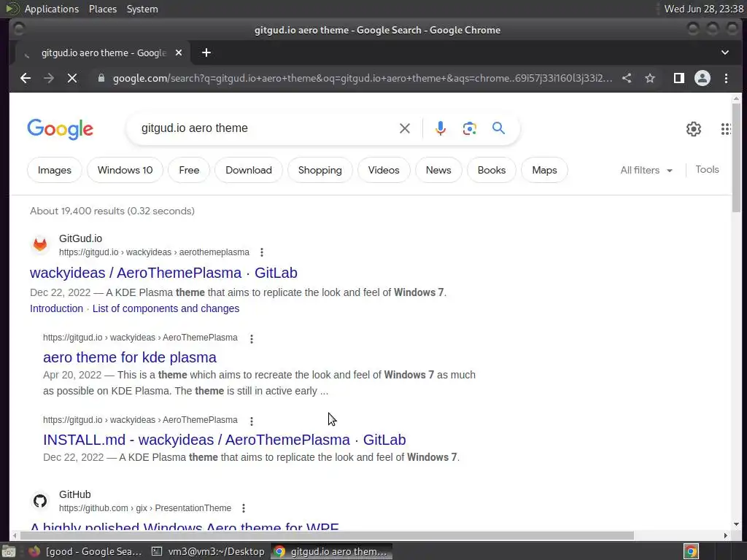
Task: Open Chrome three-dot menu
Action: [x=726, y=78]
